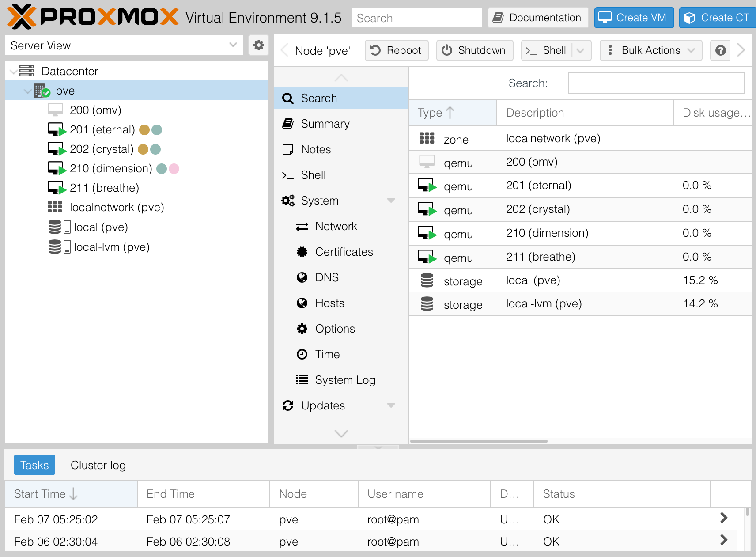Screen dimensions: 756x557
Task: Open the Server View settings gear
Action: click(x=259, y=45)
